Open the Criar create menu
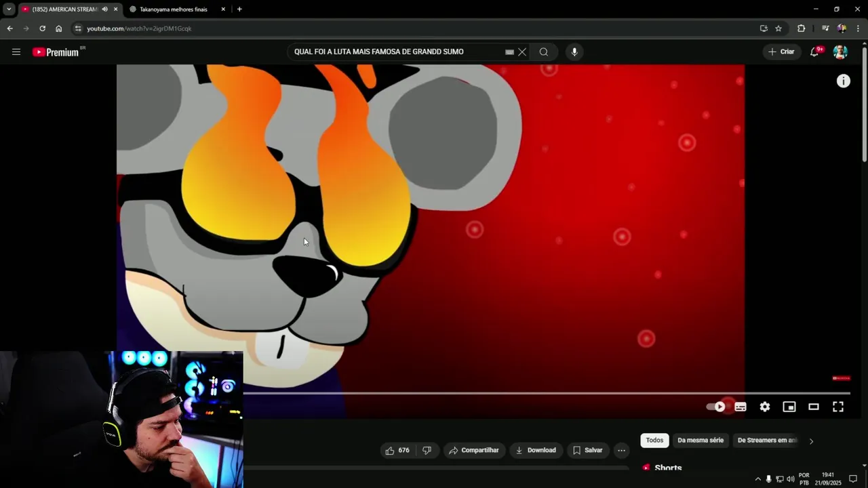Screen dimensions: 868x488 pyautogui.click(x=781, y=52)
